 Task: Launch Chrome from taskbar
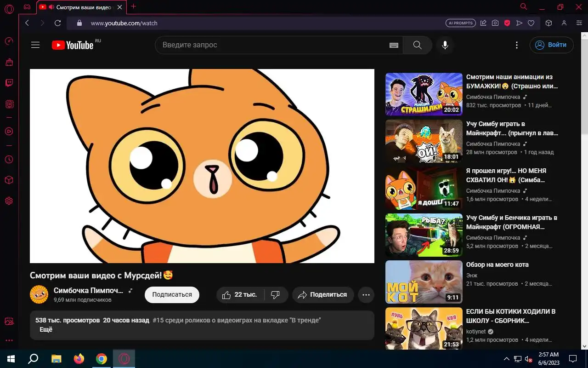click(102, 359)
